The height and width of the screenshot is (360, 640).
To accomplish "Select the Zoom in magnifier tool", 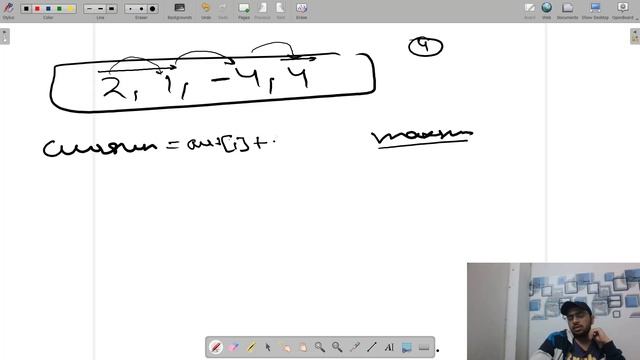I will tap(320, 347).
